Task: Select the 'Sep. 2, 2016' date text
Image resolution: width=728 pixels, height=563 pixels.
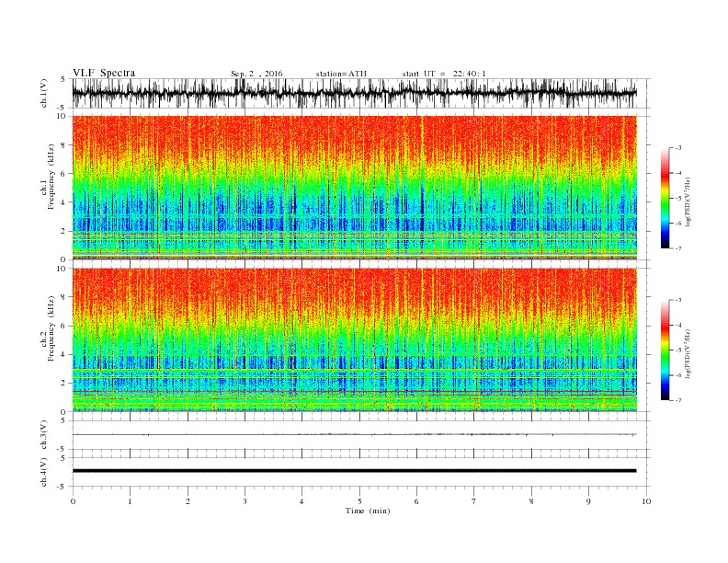Action: pyautogui.click(x=256, y=74)
